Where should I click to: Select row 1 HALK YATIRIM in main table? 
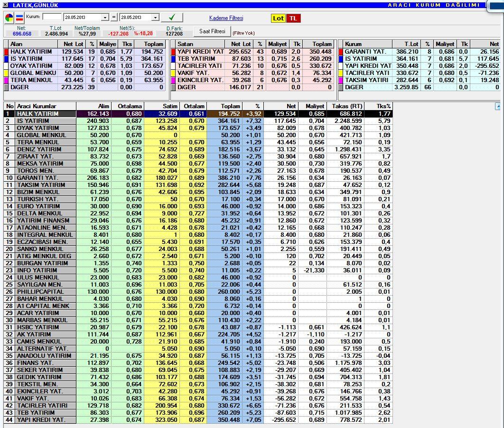[198, 114]
